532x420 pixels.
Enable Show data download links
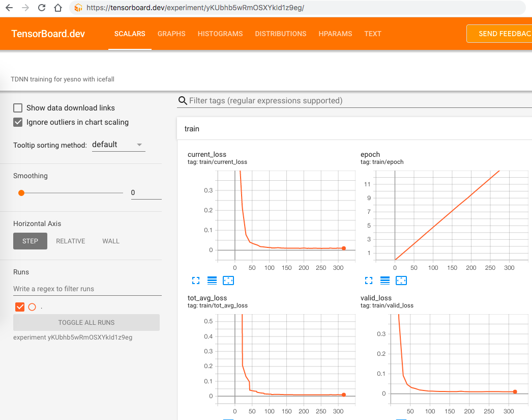tap(18, 107)
